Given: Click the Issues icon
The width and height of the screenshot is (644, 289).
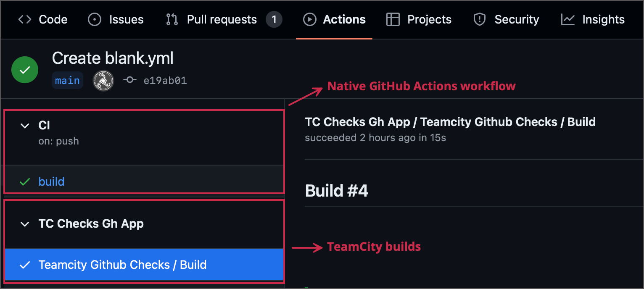Looking at the screenshot, I should [94, 19].
